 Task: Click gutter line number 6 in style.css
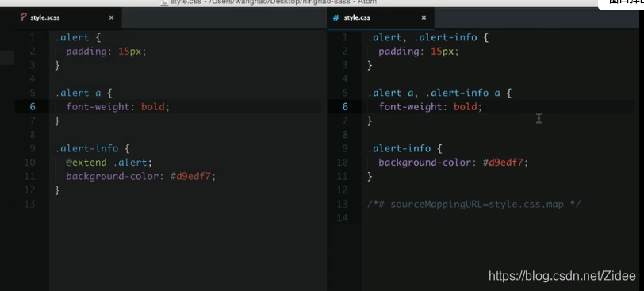point(345,107)
